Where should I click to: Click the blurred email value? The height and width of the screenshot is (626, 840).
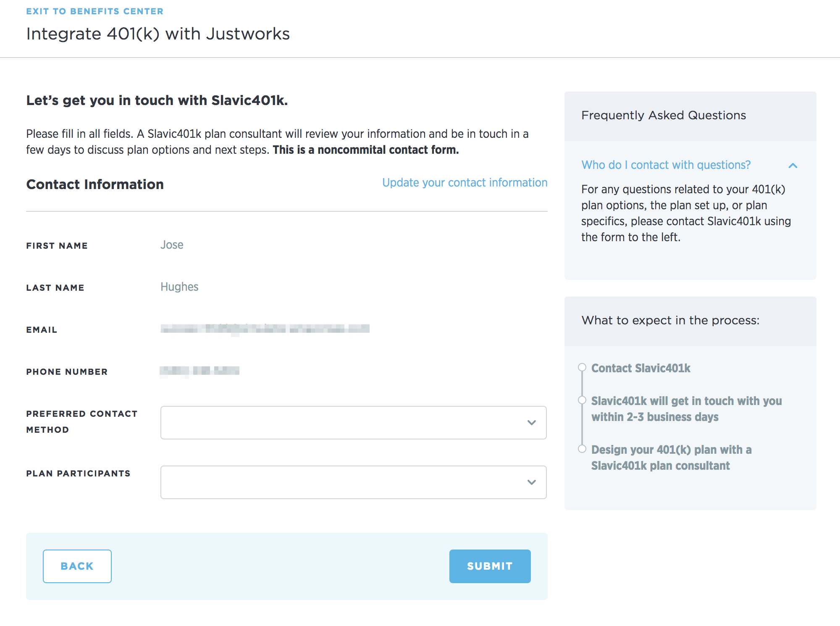(265, 329)
